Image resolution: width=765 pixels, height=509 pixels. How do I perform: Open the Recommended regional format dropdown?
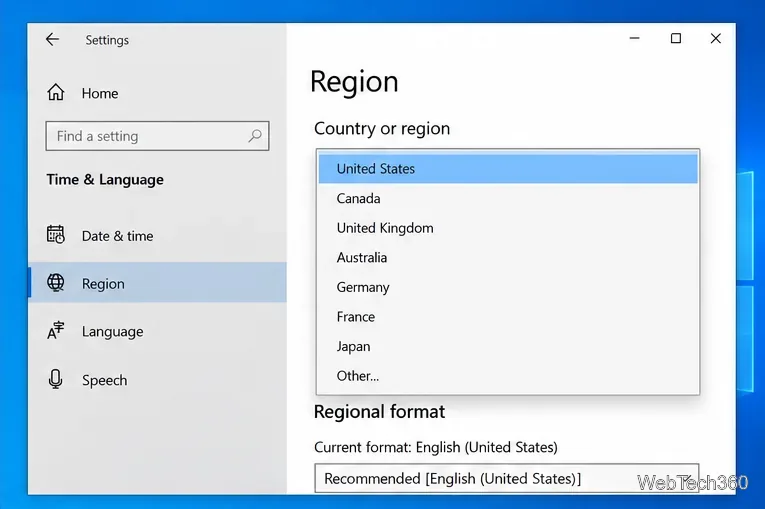(506, 478)
